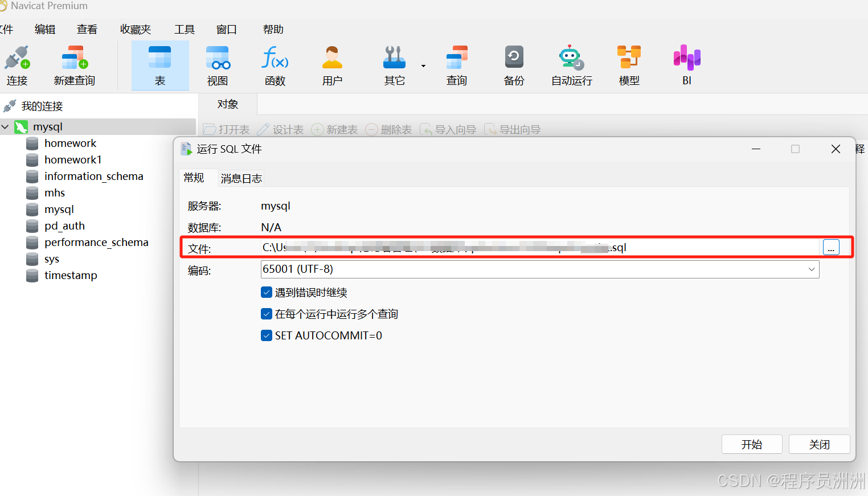Viewport: 868px width, 496px height.
Task: Open the Tools (工具) menu
Action: tap(185, 30)
